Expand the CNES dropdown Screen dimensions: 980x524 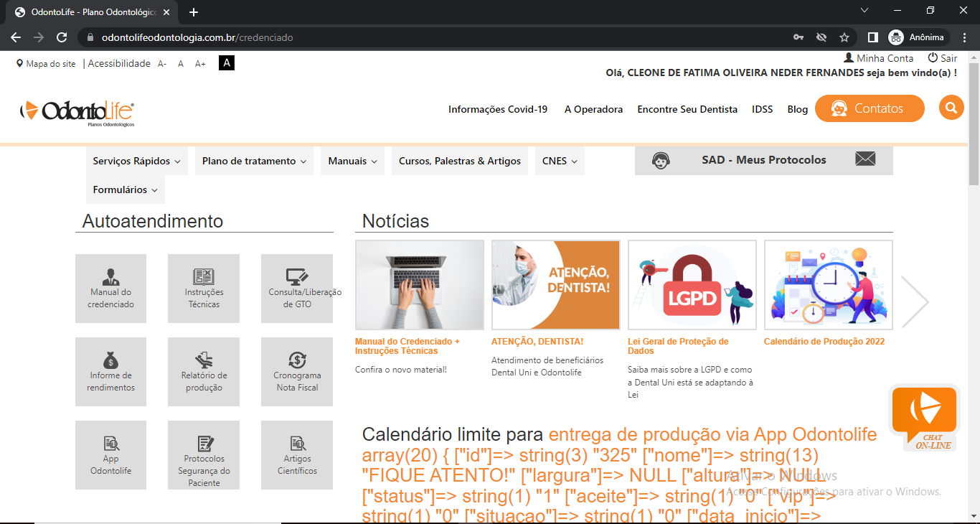560,161
